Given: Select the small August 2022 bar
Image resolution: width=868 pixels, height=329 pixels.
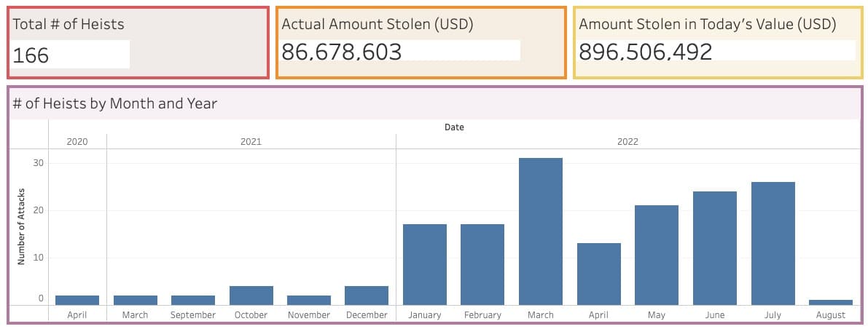Looking at the screenshot, I should (x=831, y=303).
